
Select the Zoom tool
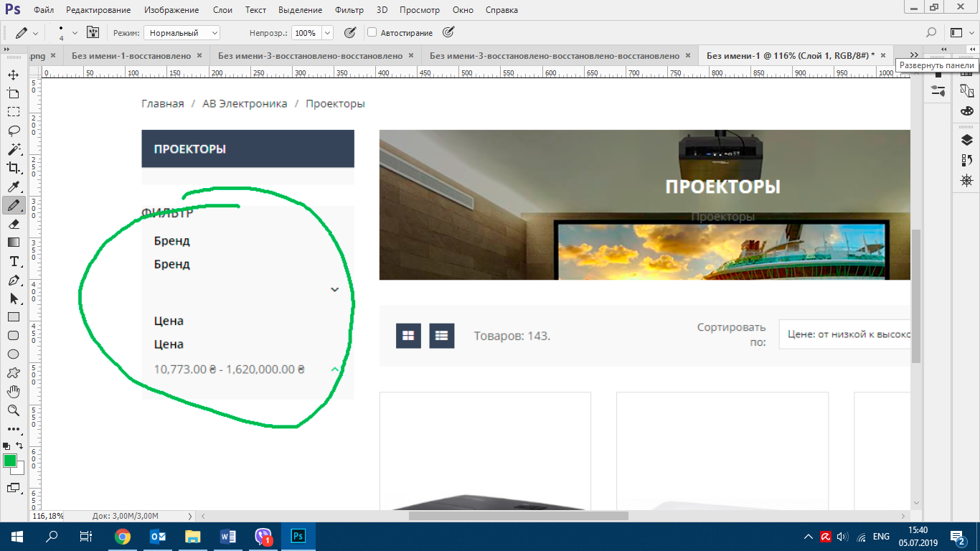pos(13,410)
